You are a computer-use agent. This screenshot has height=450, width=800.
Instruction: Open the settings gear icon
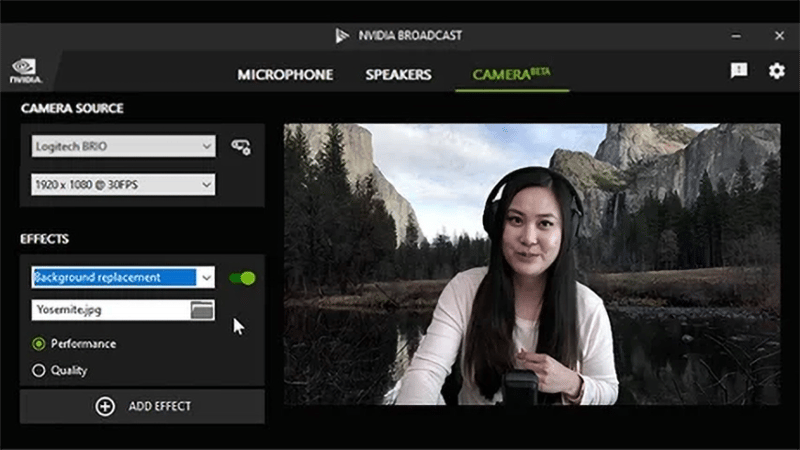pos(776,71)
